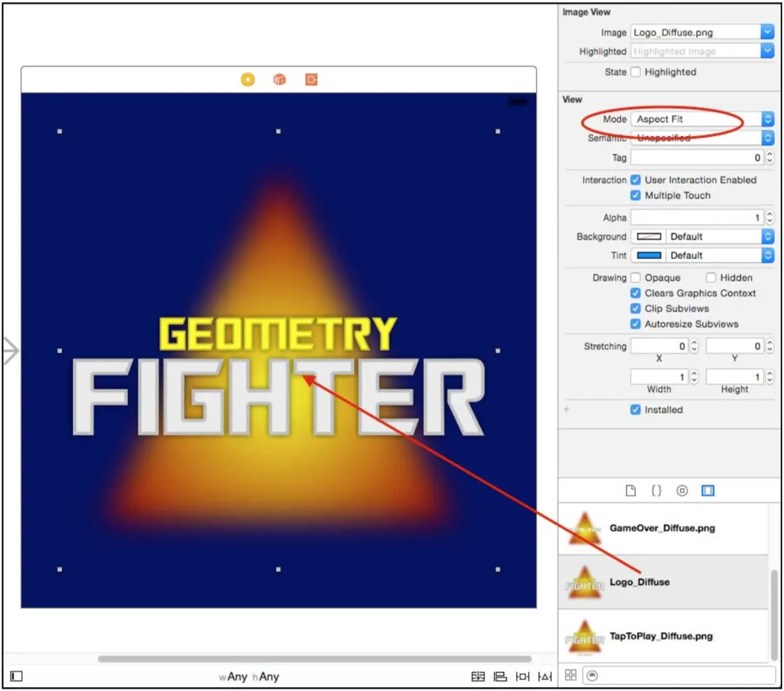Click the yellow View Controller icon
Viewport: 784px width, 691px height.
tap(247, 80)
